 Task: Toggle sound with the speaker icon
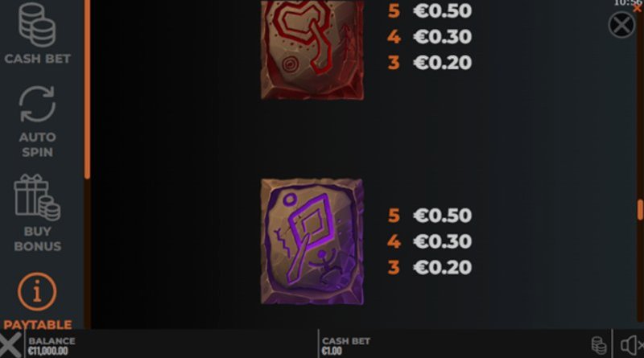tap(631, 345)
